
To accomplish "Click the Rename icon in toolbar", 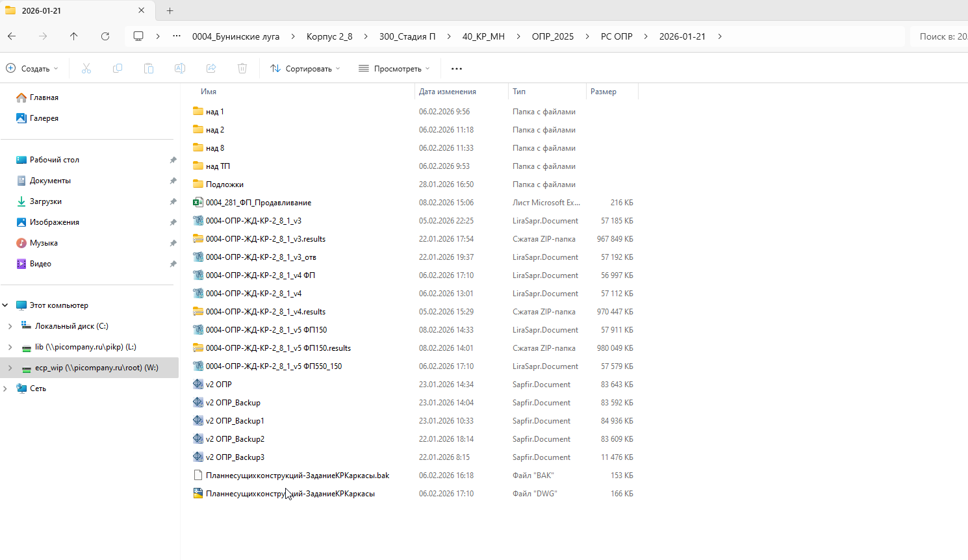I will (x=180, y=68).
